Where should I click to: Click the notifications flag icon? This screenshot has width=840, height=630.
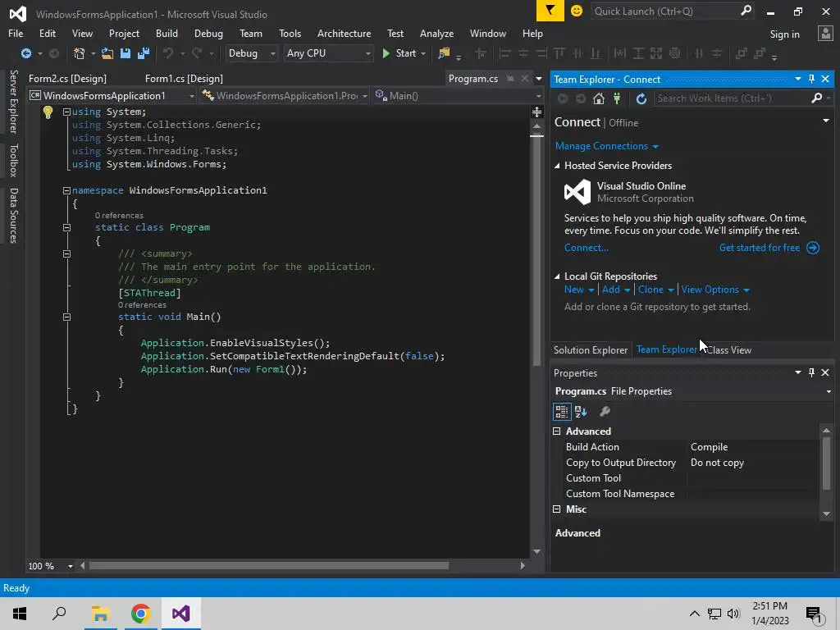point(550,11)
